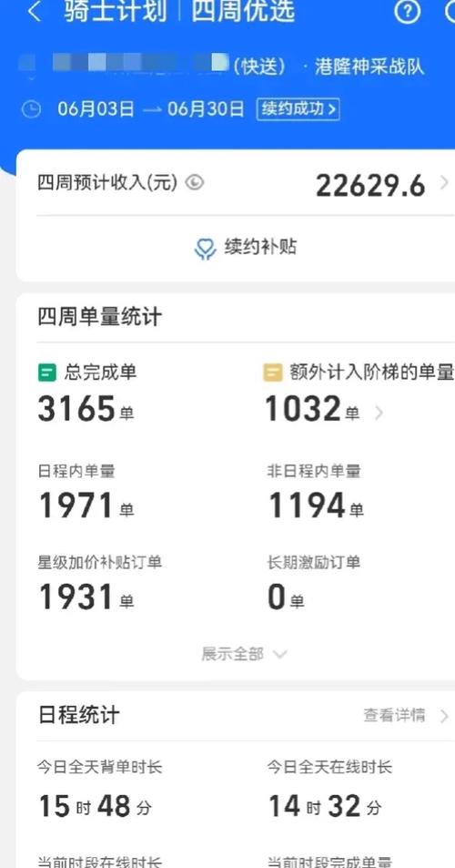The image size is (455, 868).
Task: Select the 骑士计划 header title
Action: 115,10
